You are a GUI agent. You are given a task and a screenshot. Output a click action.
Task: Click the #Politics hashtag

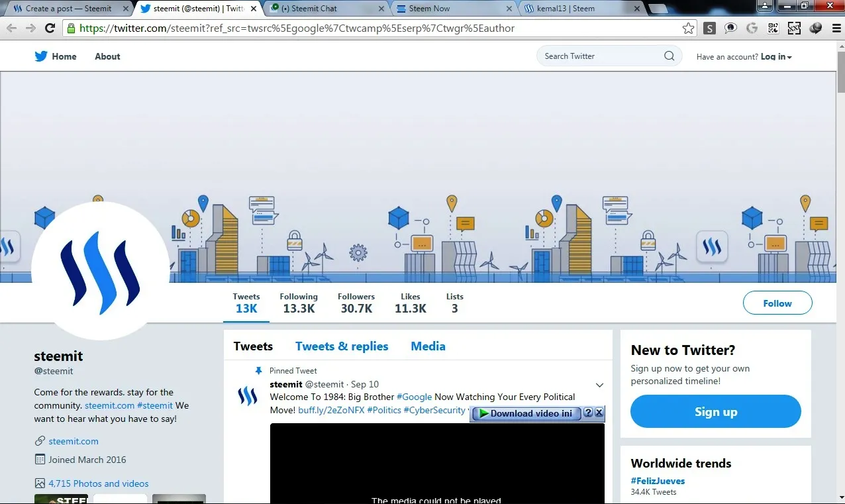coord(384,410)
